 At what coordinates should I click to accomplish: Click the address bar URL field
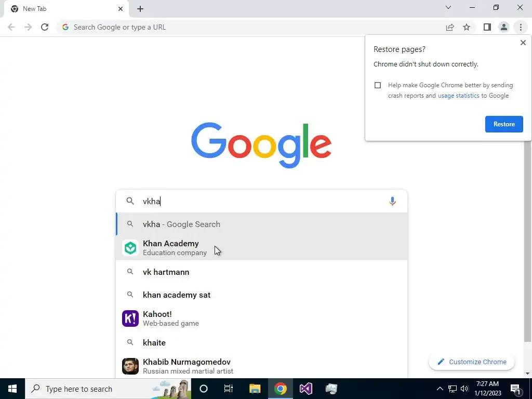tap(251, 27)
